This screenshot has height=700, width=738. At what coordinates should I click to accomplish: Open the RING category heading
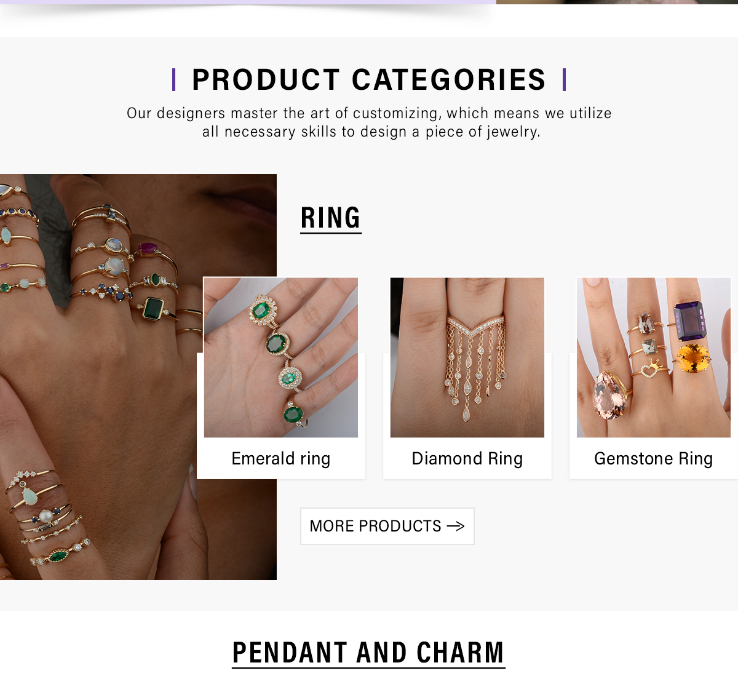click(331, 218)
